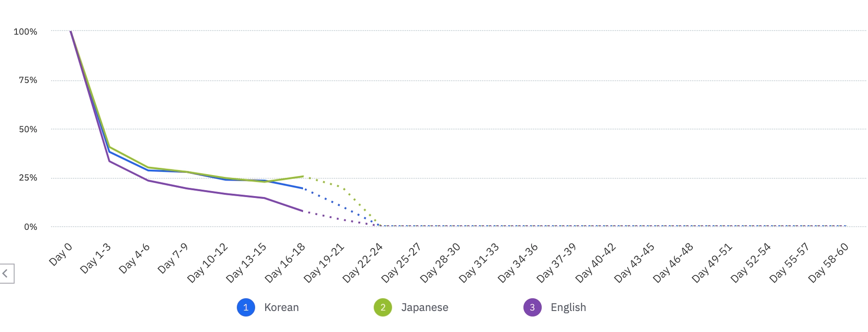Screen dimensions: 868x332
Task: Select the Day 16-18 x-axis label
Action: point(286,262)
